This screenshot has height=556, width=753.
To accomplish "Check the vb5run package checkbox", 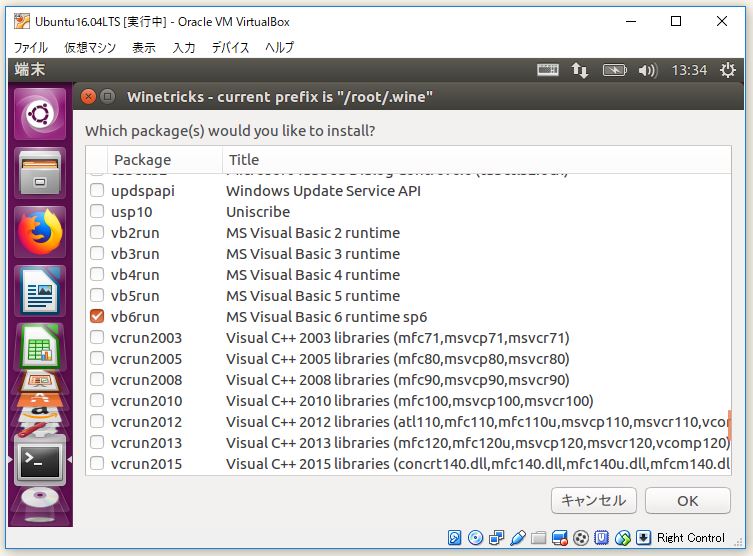I will tap(97, 295).
